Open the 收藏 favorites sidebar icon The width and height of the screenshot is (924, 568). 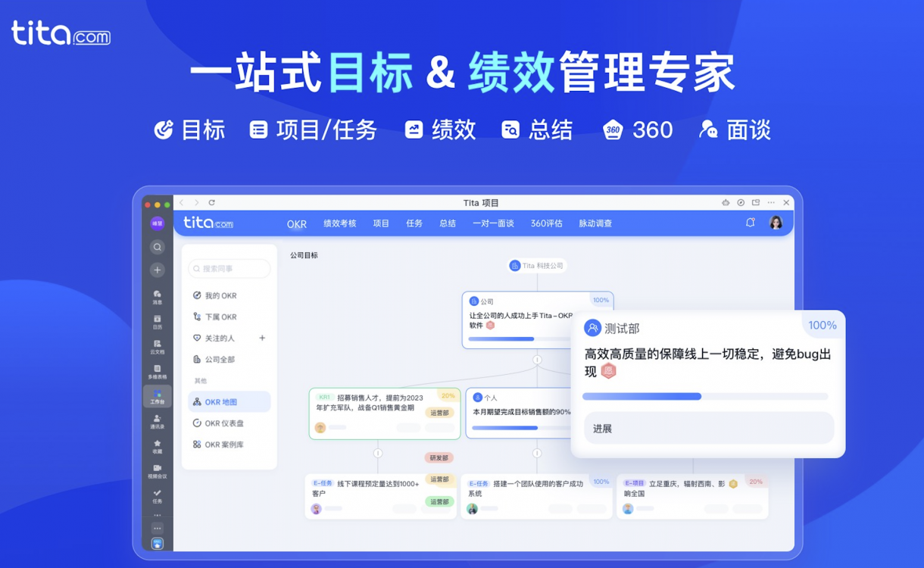click(158, 446)
